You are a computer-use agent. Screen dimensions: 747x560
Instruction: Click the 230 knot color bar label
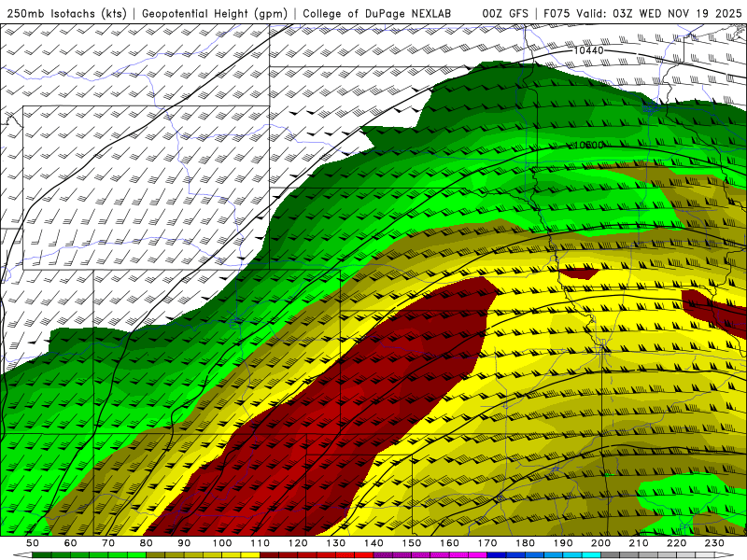(714, 543)
